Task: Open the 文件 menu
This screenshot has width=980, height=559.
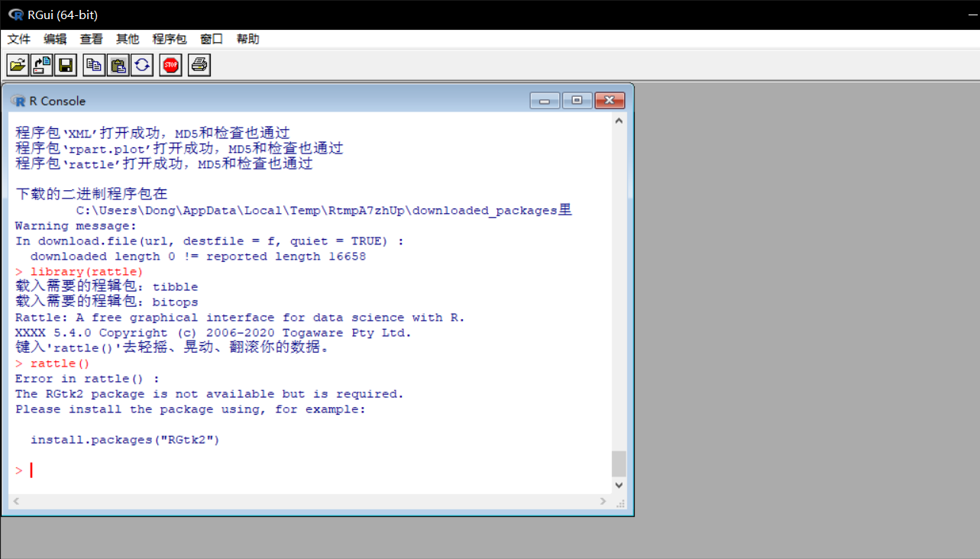Action: 18,39
